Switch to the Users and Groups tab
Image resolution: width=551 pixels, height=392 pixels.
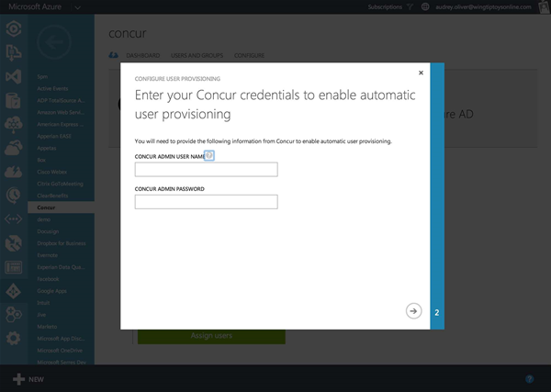pos(197,55)
